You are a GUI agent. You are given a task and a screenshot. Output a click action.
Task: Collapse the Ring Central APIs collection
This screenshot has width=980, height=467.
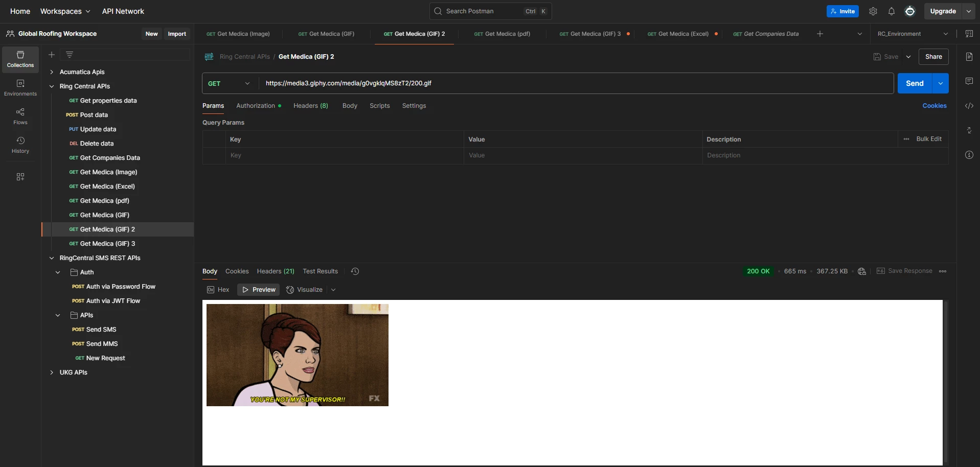pyautogui.click(x=52, y=86)
